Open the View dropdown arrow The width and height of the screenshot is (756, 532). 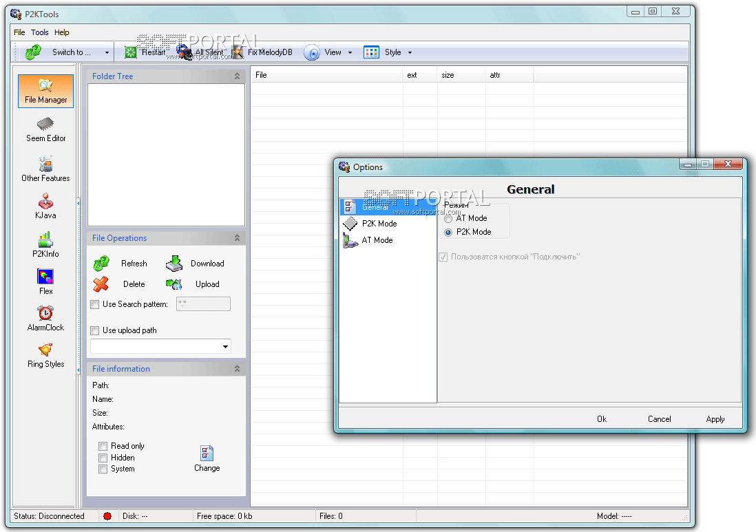(350, 52)
